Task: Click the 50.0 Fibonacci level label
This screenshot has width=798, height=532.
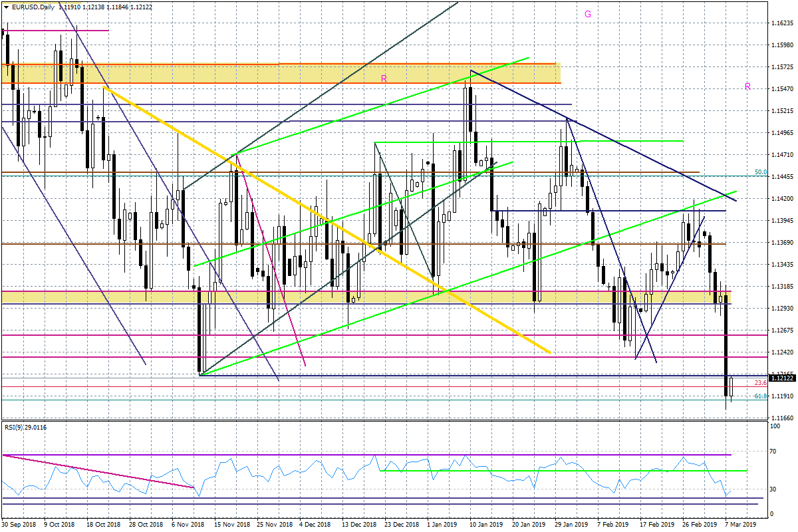Action: click(x=761, y=172)
